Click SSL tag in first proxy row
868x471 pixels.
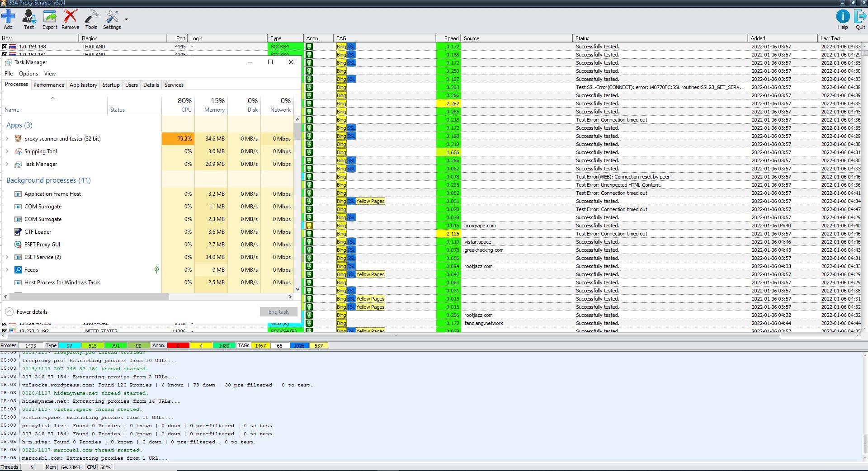pyautogui.click(x=351, y=47)
